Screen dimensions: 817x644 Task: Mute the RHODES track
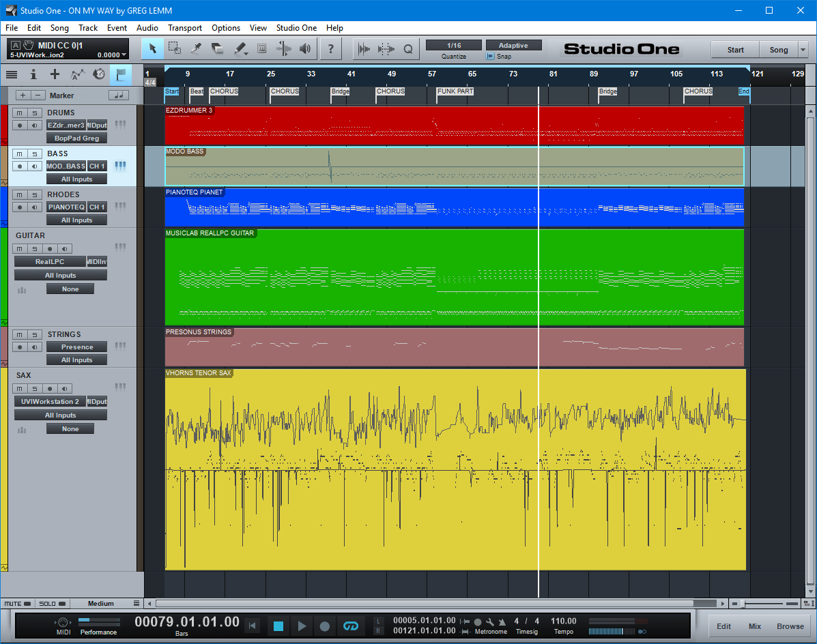[x=19, y=194]
